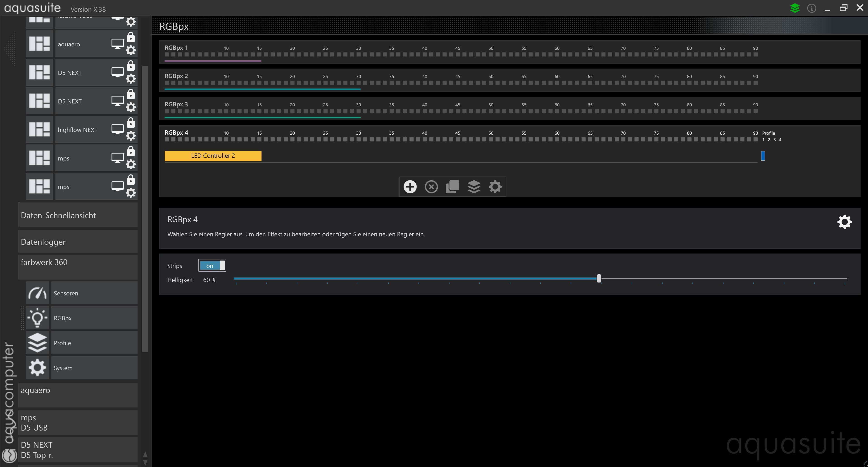This screenshot has width=868, height=467.
Task: Click the add controller plus icon
Action: pyautogui.click(x=410, y=187)
